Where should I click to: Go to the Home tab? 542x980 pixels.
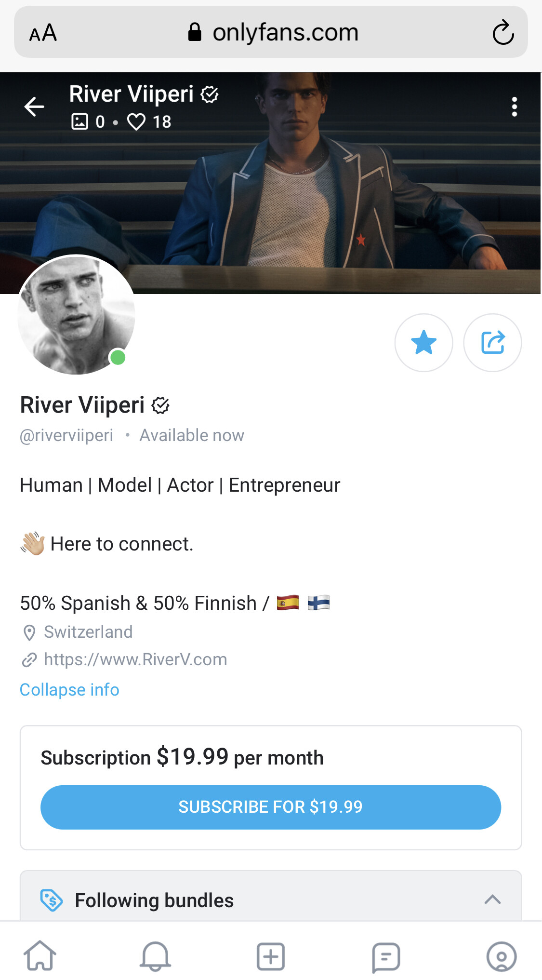[40, 955]
